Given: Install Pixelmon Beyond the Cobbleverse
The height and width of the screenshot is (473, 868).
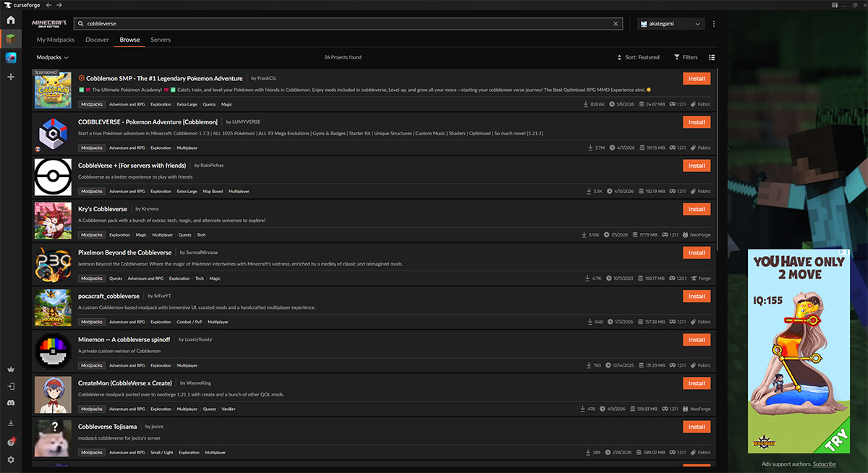Looking at the screenshot, I should pyautogui.click(x=697, y=252).
